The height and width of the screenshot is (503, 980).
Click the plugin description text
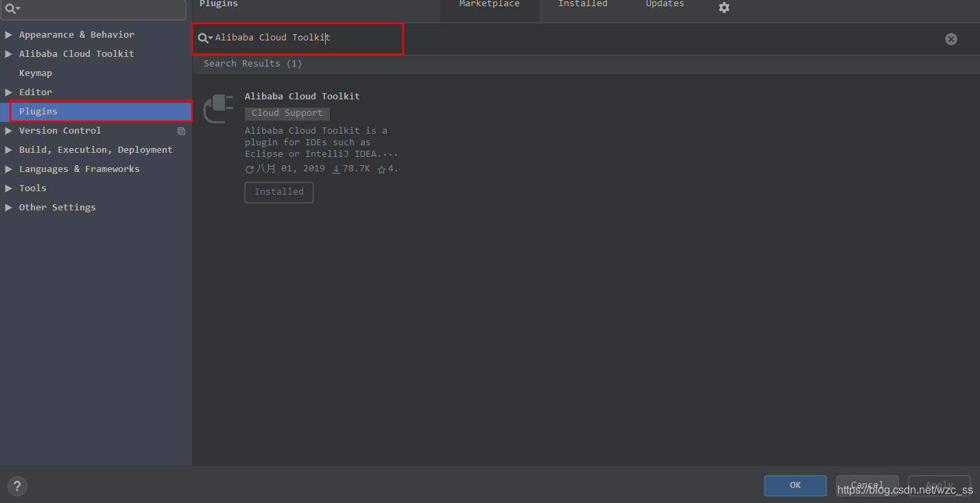(321, 143)
